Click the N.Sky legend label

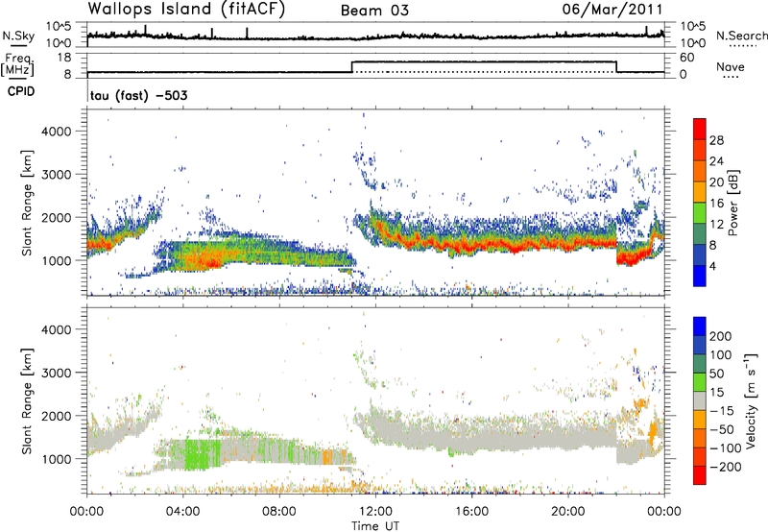[18, 36]
